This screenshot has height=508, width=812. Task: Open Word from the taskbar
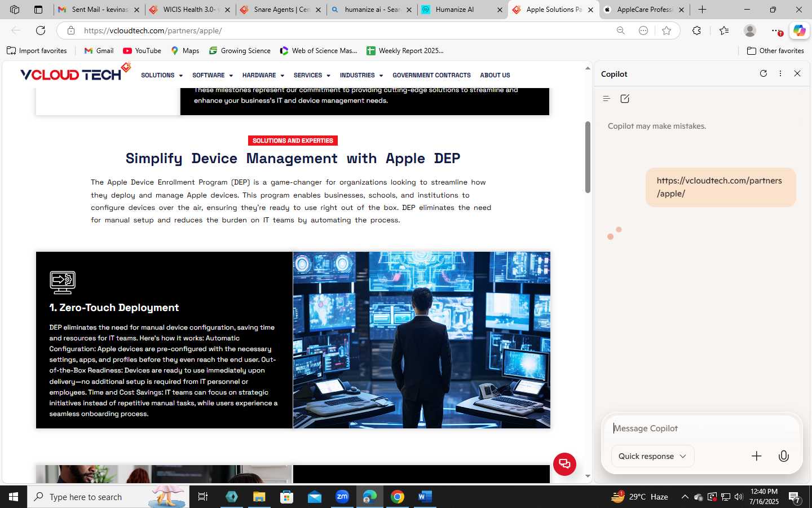425,497
